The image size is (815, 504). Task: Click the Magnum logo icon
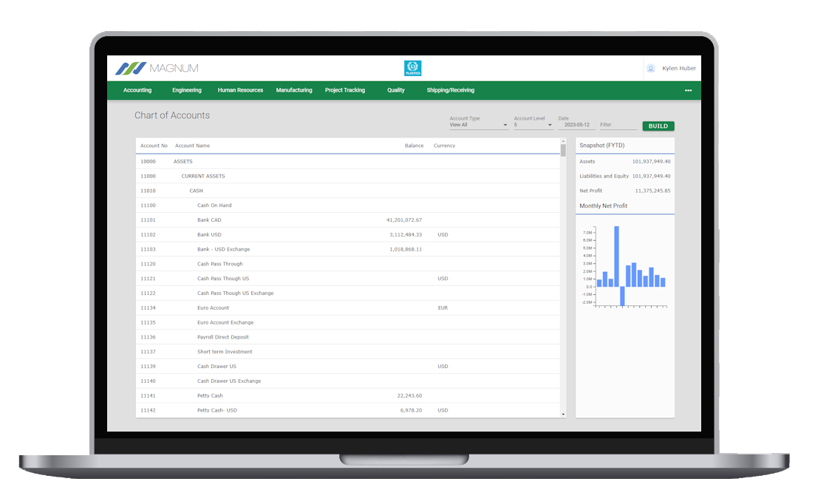[x=131, y=68]
